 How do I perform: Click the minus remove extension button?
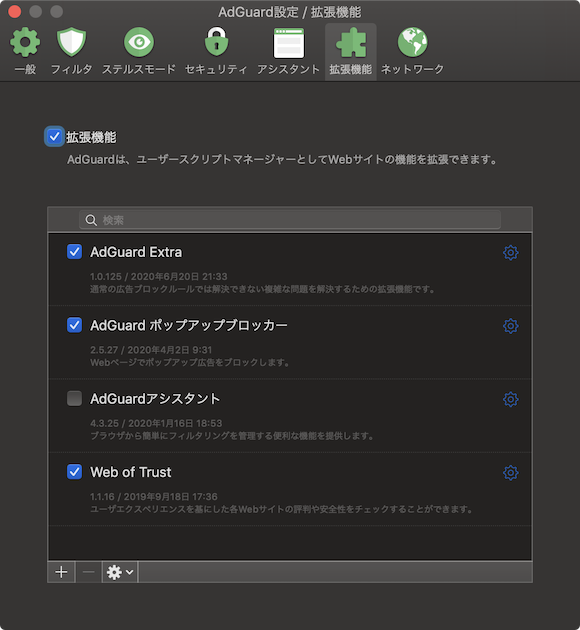(88, 572)
